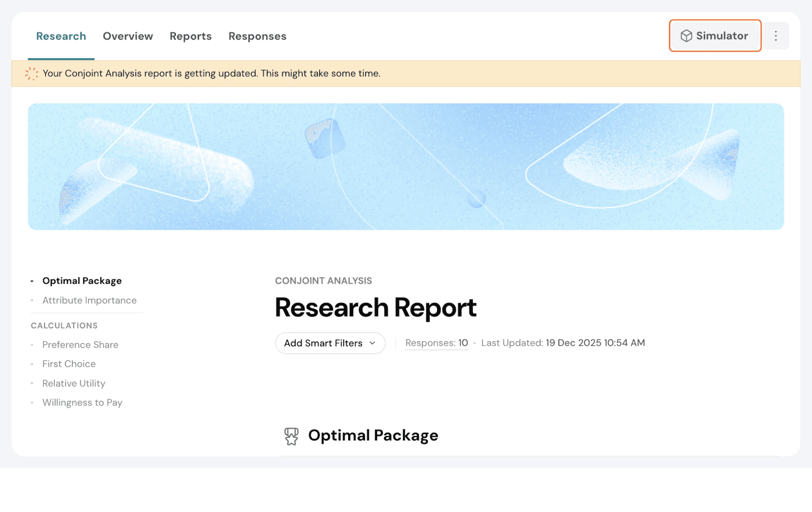Launch the Simulator button

pos(715,36)
